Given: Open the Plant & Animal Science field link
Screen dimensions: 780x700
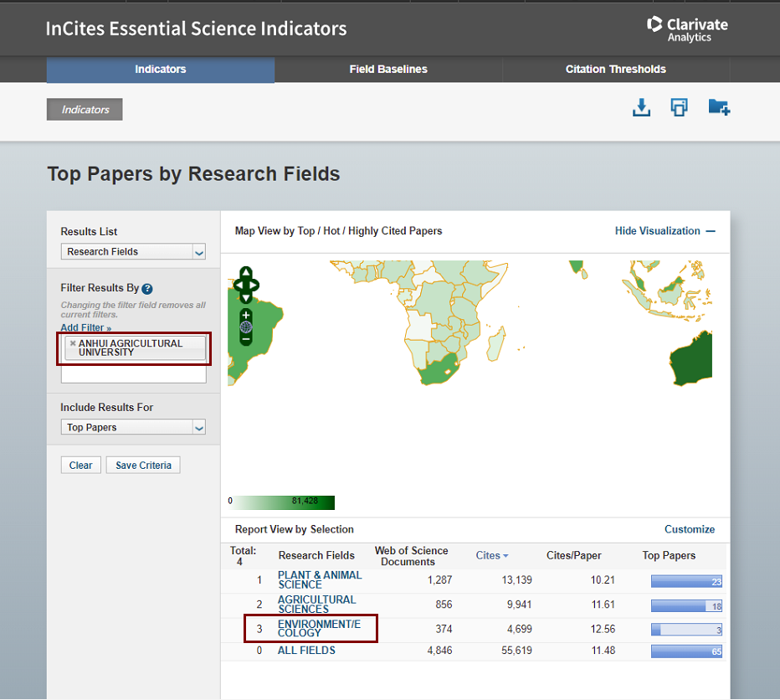Looking at the screenshot, I should pyautogui.click(x=320, y=579).
